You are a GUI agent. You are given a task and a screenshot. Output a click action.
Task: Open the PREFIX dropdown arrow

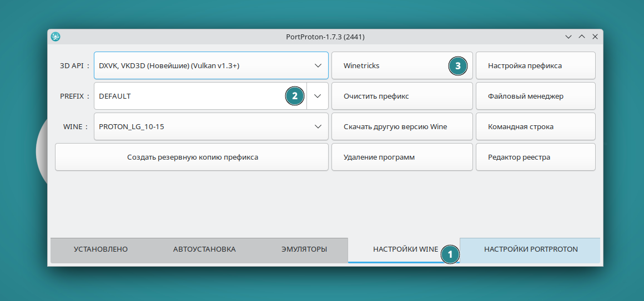pyautogui.click(x=318, y=96)
